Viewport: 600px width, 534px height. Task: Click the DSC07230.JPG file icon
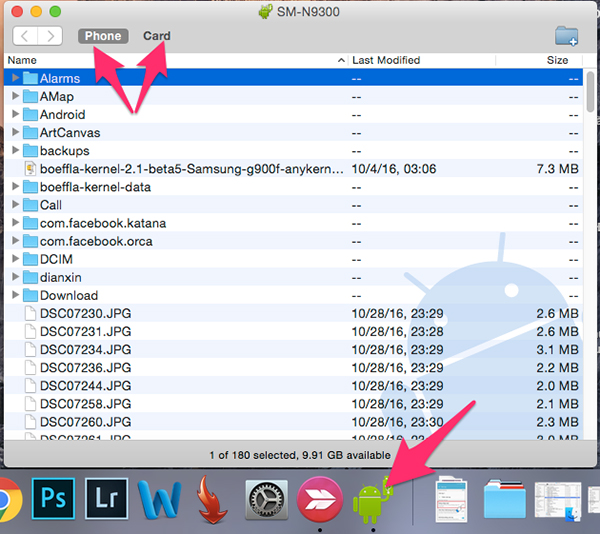pos(30,313)
